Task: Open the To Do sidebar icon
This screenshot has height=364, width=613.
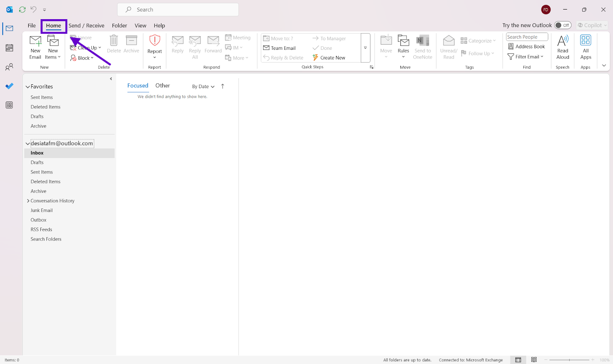Action: point(9,86)
